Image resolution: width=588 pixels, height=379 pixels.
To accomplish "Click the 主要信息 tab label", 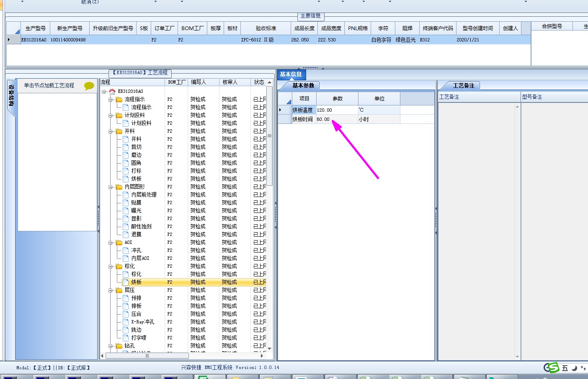I will (310, 16).
